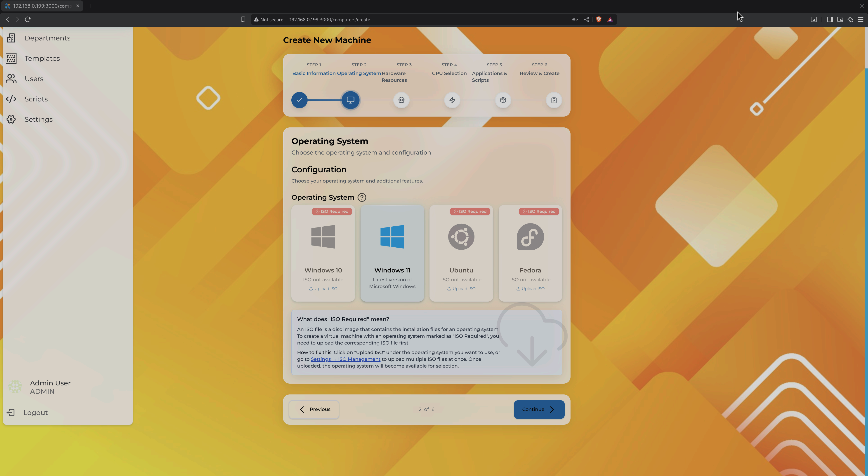Viewport: 868px width, 476px height.
Task: Open the browser hamburger menu
Action: point(860,19)
